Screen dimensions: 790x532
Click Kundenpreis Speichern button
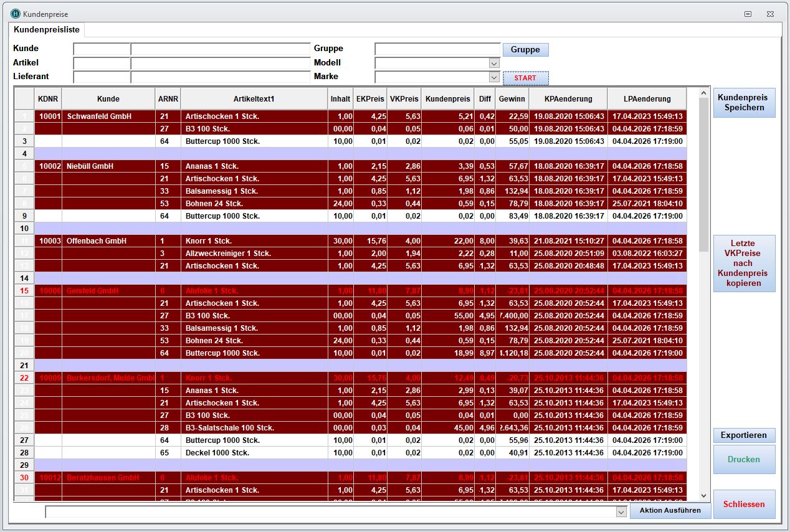point(744,103)
